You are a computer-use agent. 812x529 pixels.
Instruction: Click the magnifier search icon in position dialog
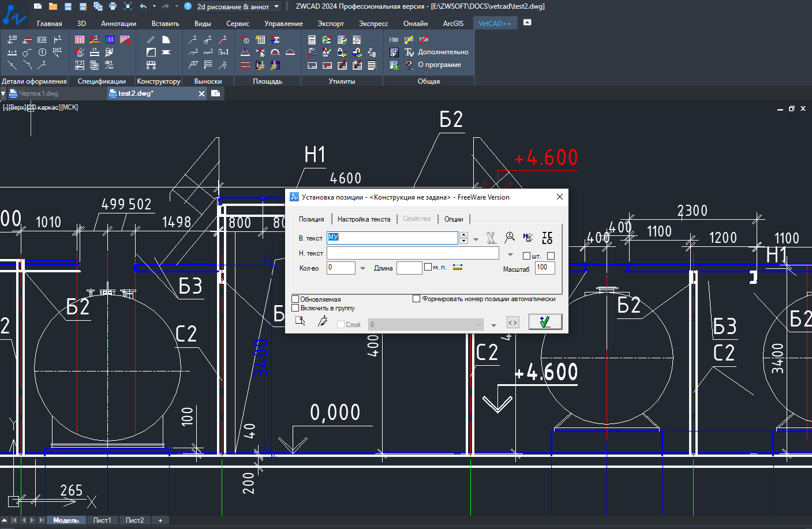(x=510, y=237)
